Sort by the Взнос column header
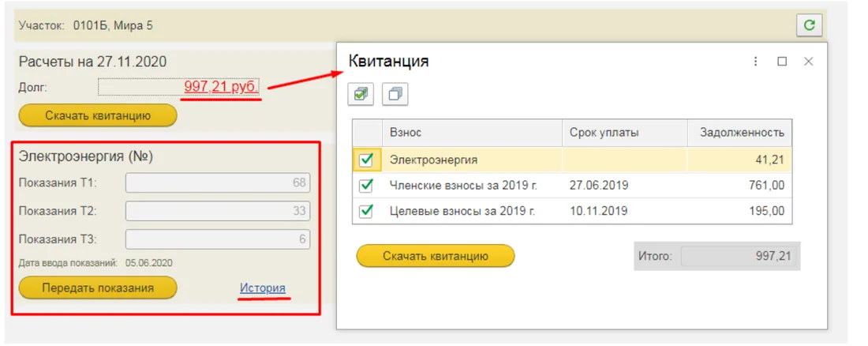 click(472, 133)
